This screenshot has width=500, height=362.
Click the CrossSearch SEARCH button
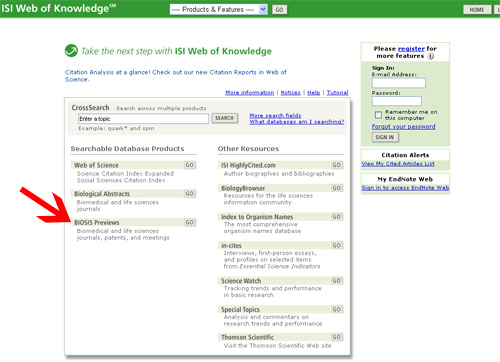pyautogui.click(x=224, y=118)
